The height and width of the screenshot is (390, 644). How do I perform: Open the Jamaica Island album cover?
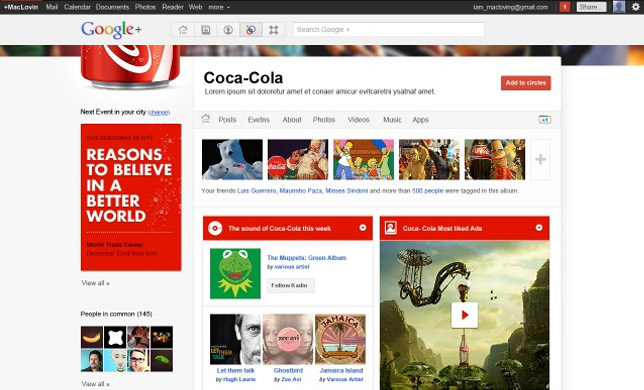click(340, 339)
